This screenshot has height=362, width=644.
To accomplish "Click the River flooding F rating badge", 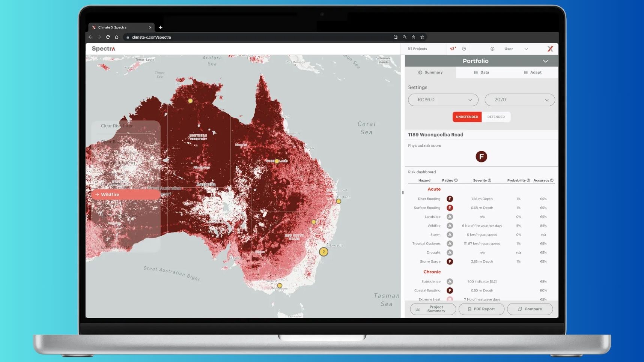I will coord(450,199).
